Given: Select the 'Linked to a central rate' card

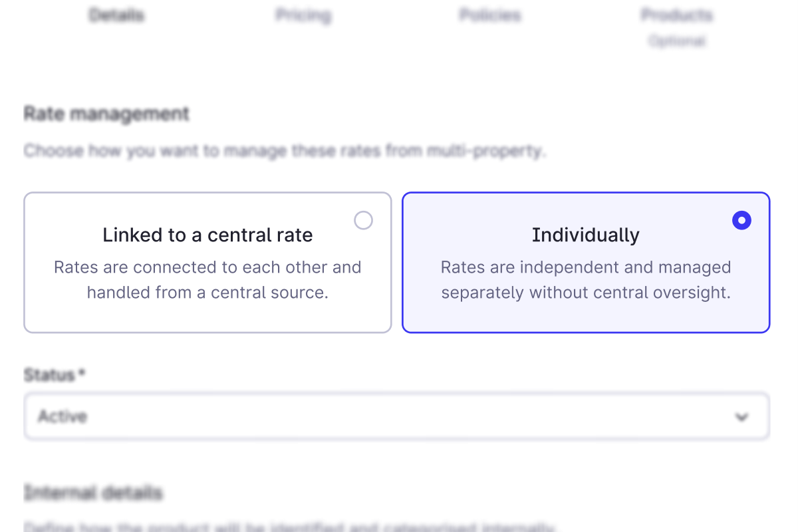Looking at the screenshot, I should click(x=207, y=263).
